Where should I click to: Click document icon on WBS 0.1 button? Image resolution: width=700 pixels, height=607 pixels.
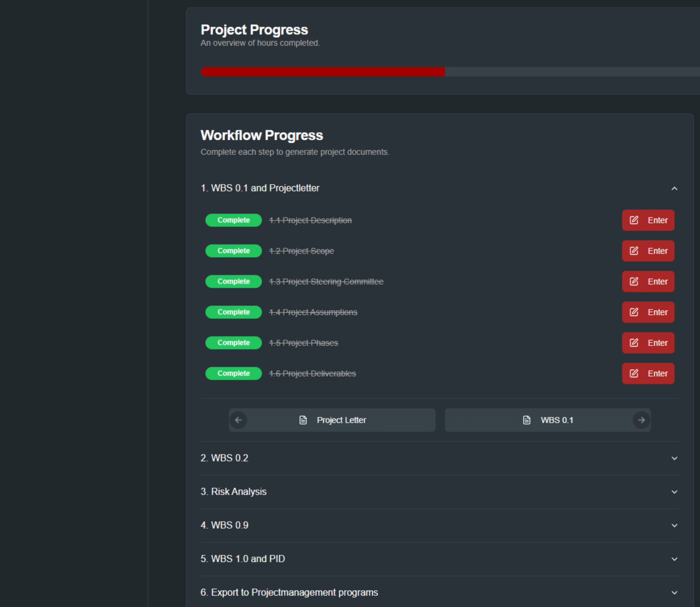pos(527,420)
